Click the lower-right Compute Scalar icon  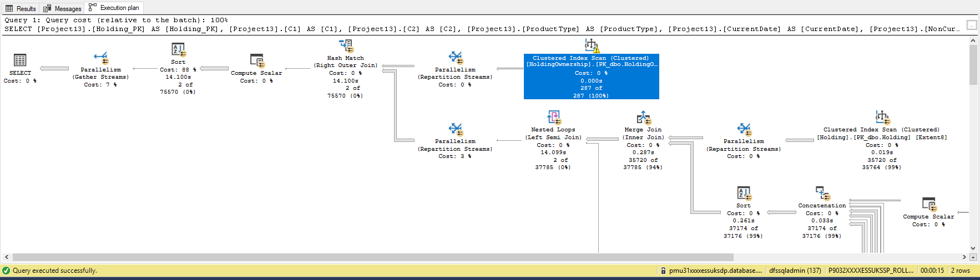pos(929,205)
